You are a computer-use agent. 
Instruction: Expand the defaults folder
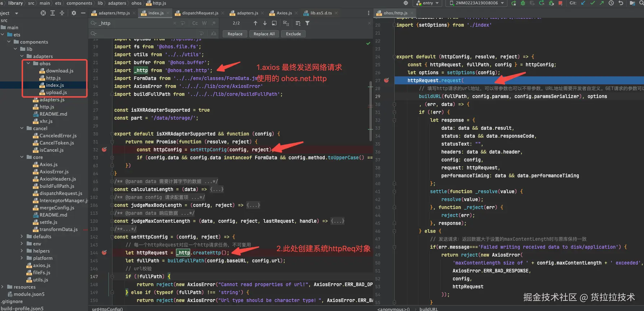click(22, 237)
